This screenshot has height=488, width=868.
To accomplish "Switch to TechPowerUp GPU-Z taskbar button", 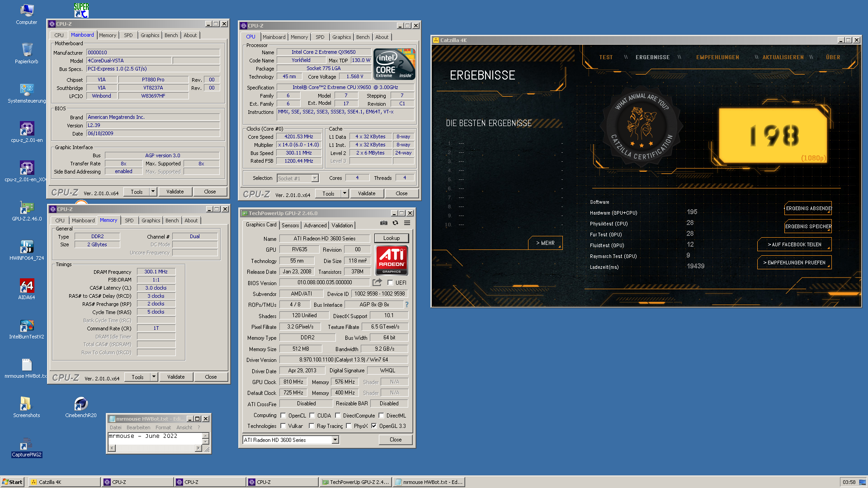I will (355, 482).
